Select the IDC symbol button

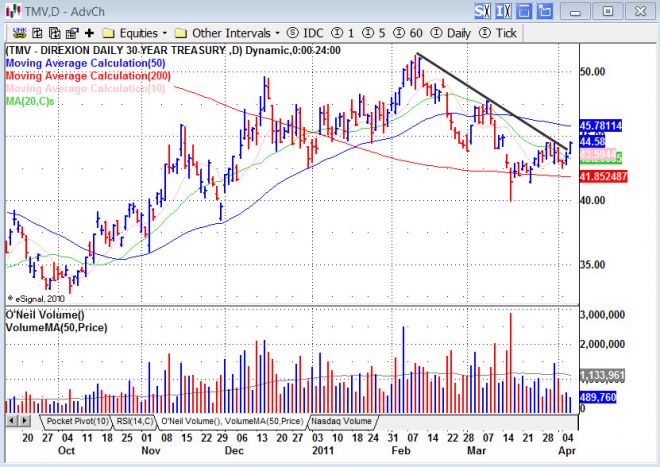pyautogui.click(x=306, y=33)
